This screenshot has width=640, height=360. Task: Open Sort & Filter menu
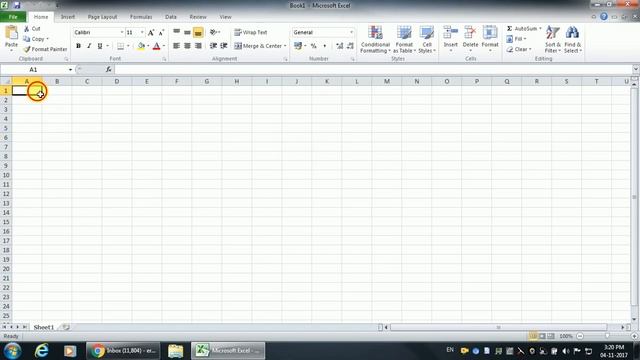click(553, 39)
